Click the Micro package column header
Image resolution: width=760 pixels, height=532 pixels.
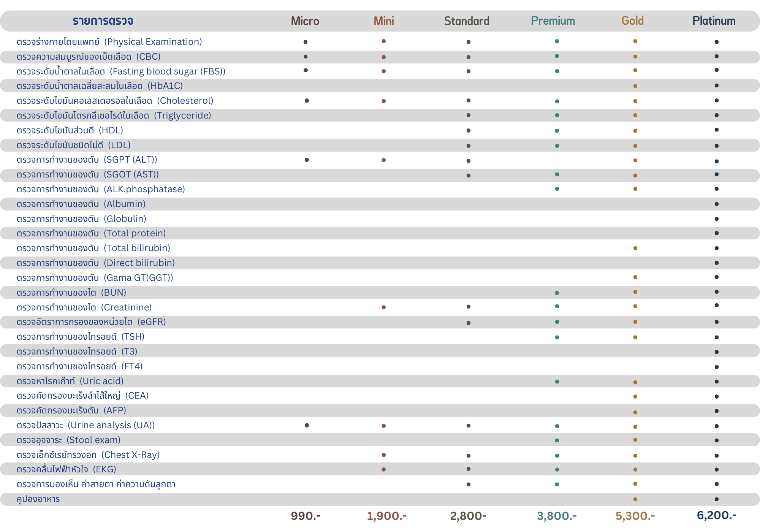tap(305, 21)
